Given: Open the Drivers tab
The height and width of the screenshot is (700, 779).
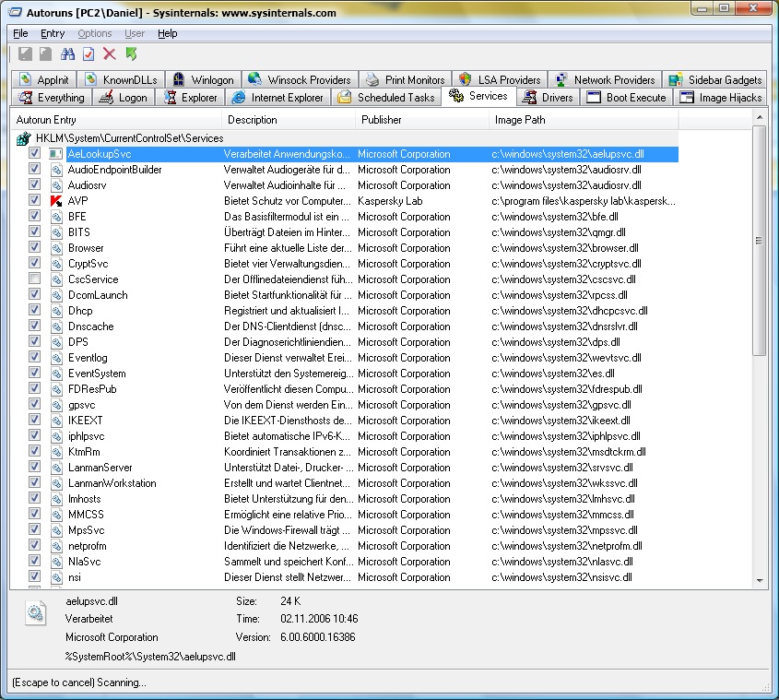Looking at the screenshot, I should pos(548,98).
